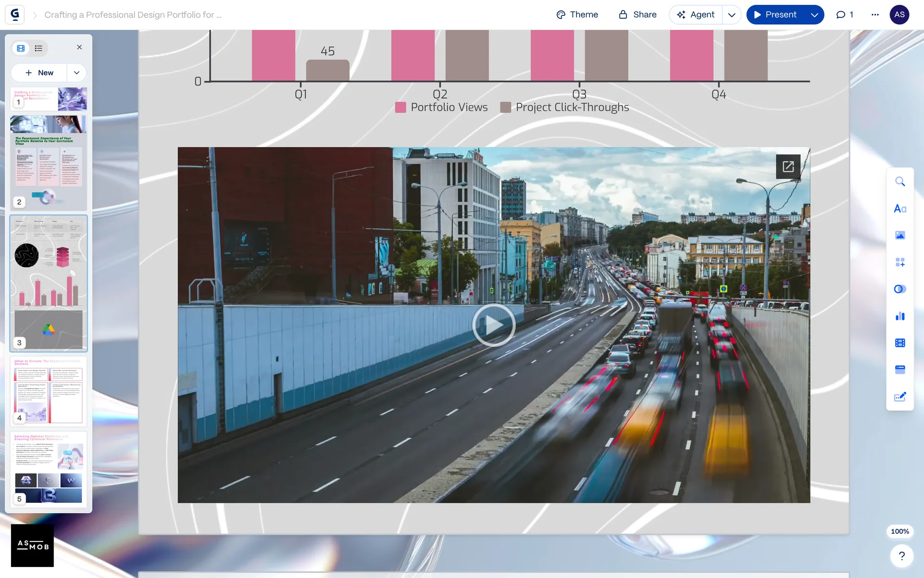Open the three-dot more options menu
Screen dimensions: 924x578
(x=875, y=15)
